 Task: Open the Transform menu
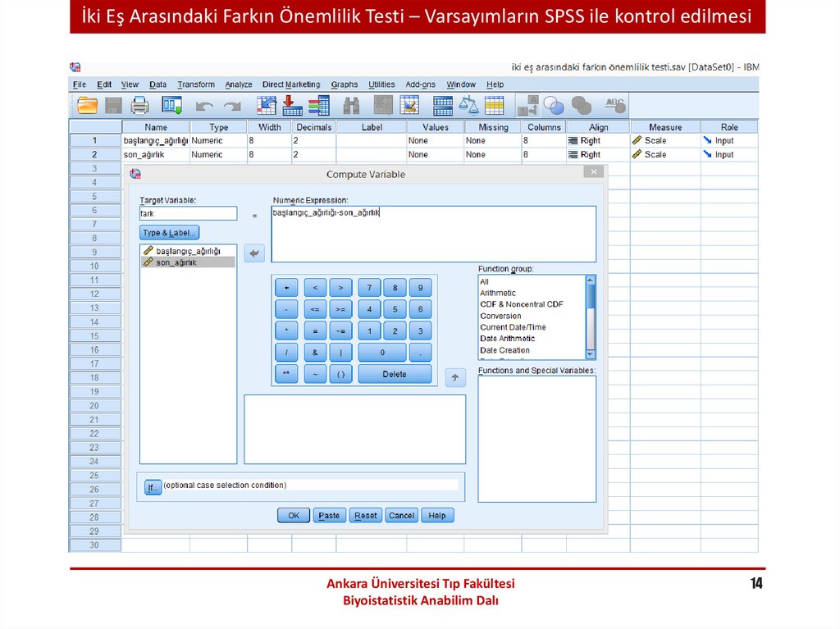click(x=196, y=84)
